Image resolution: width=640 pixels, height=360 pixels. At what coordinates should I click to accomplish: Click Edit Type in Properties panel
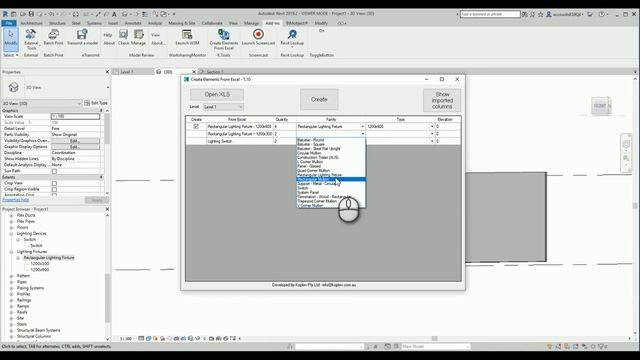[96, 103]
